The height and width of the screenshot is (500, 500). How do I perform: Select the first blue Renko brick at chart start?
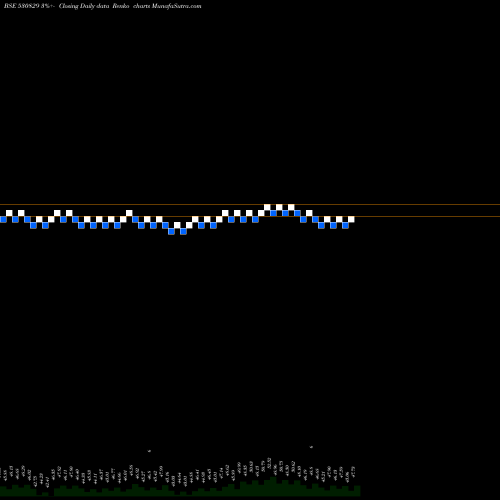point(3,219)
